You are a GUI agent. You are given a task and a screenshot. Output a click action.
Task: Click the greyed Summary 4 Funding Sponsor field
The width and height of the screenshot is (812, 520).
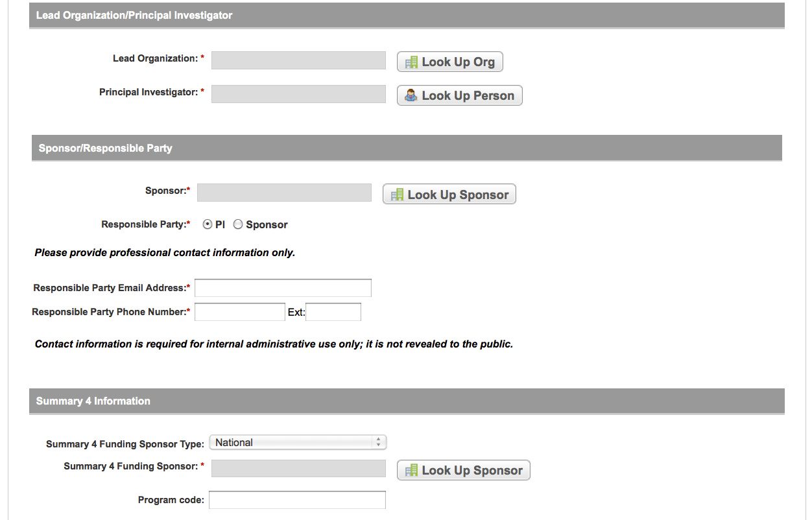[298, 469]
